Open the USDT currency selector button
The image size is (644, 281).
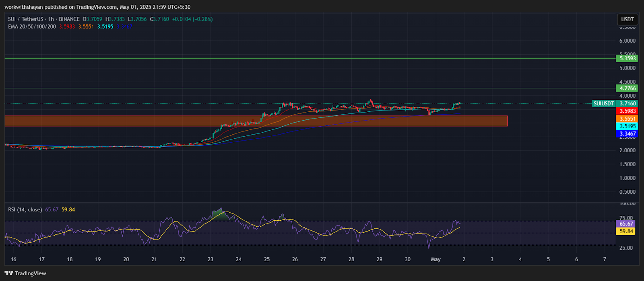tap(627, 19)
